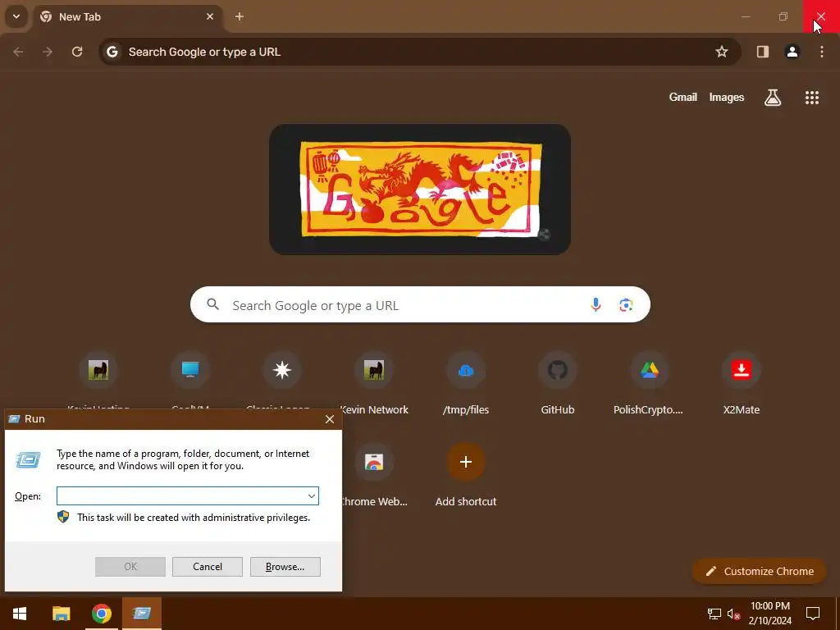Close the New Tab tab
The height and width of the screenshot is (630, 840).
(x=210, y=16)
